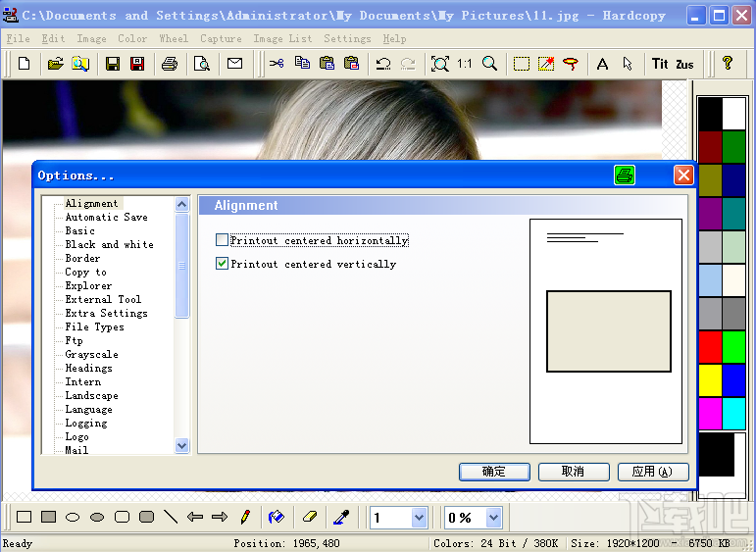Click the scissors cut icon in toolbar
This screenshot has height=552, width=756.
(x=277, y=64)
